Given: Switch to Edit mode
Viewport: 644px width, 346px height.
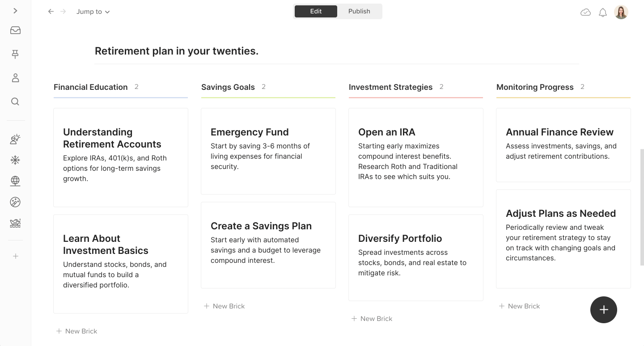Looking at the screenshot, I should click(316, 11).
